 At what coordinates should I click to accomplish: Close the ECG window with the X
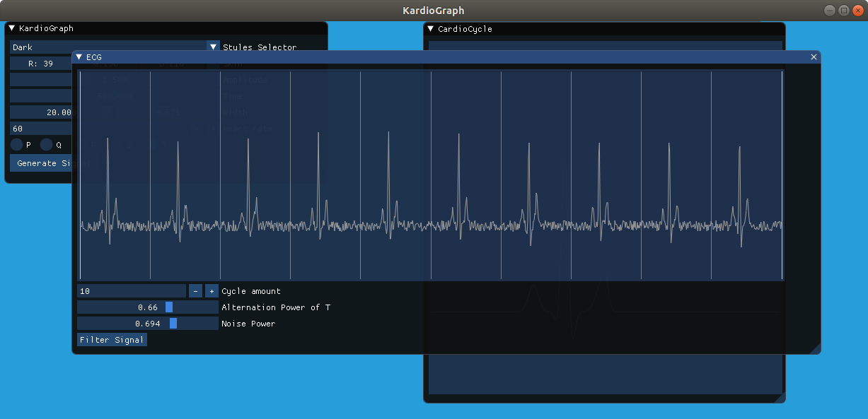coord(814,57)
